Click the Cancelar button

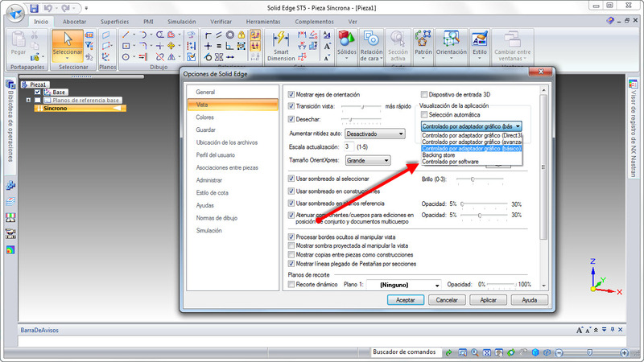[447, 300]
